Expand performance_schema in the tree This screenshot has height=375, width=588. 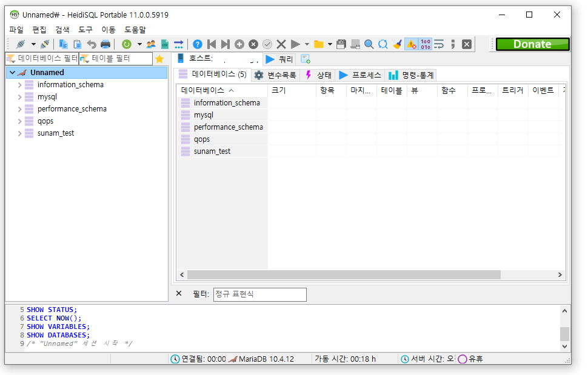click(x=19, y=109)
